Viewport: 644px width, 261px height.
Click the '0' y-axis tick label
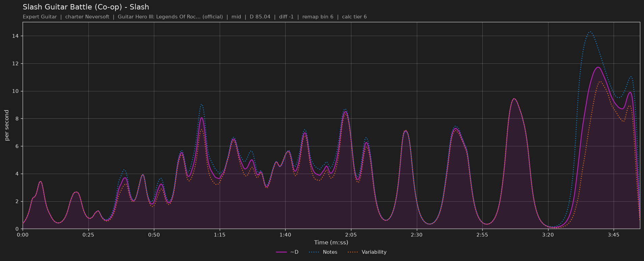coord(17,229)
